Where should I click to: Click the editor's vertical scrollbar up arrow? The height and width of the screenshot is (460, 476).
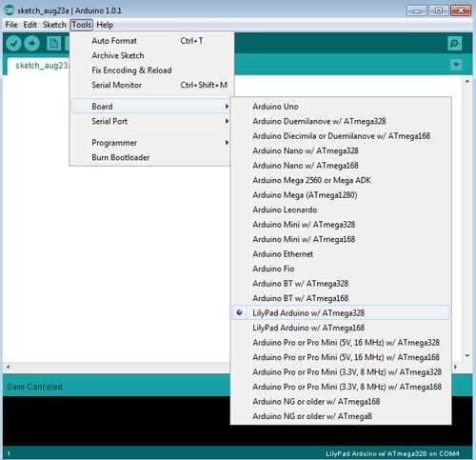(467, 81)
